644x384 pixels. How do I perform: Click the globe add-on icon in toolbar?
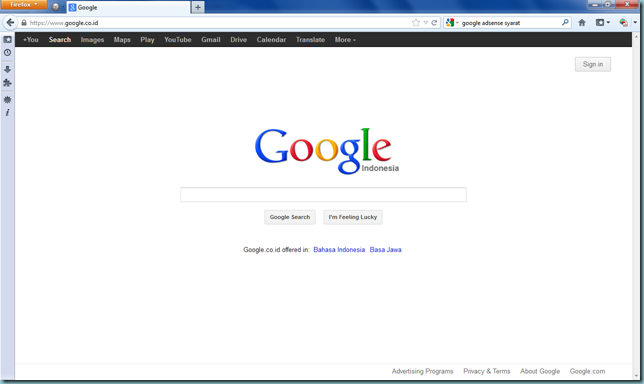(623, 23)
